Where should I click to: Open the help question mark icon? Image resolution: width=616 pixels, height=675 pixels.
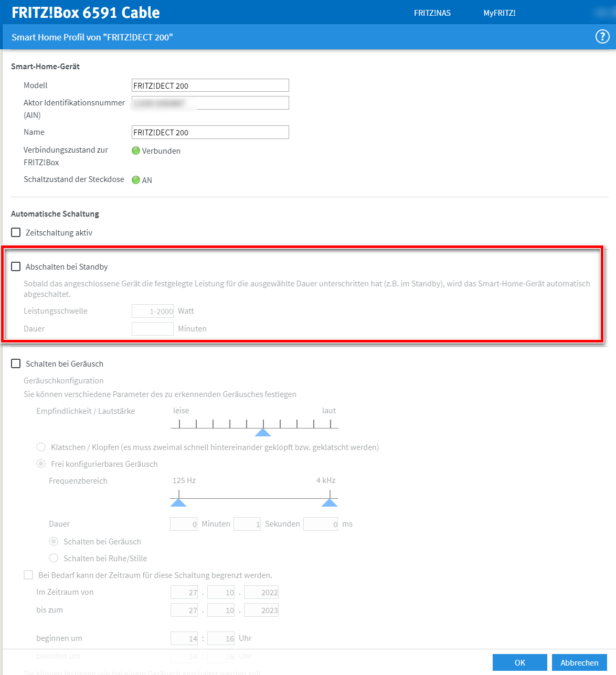[x=602, y=37]
